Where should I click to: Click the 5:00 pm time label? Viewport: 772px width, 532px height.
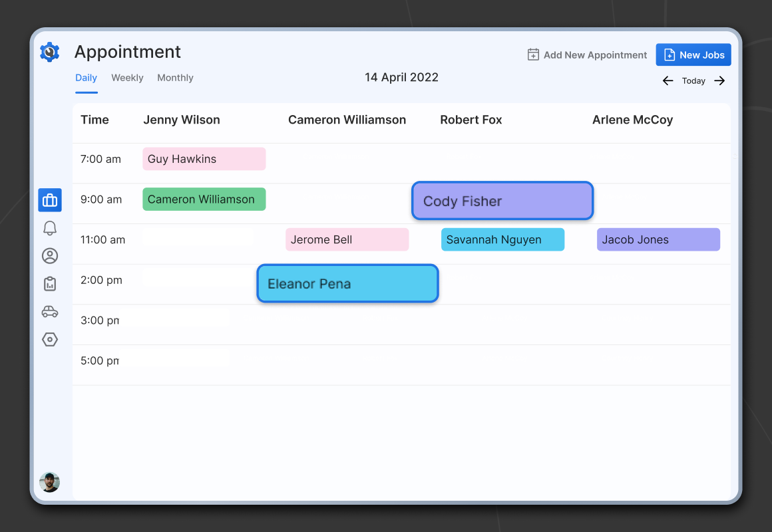point(100,360)
